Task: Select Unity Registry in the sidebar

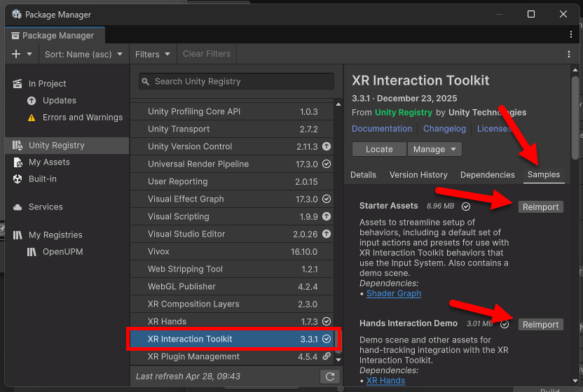Action: pos(67,146)
